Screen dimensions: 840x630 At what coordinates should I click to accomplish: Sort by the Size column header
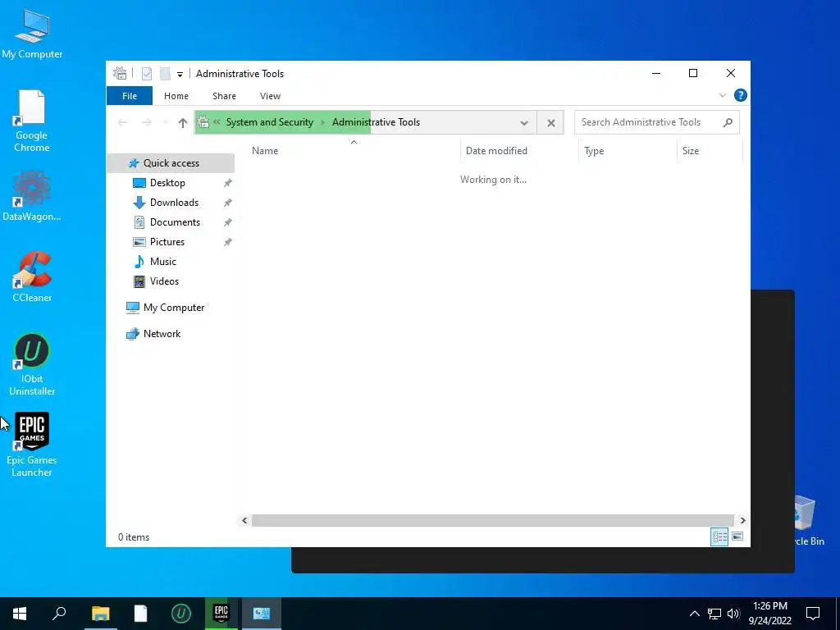click(710, 151)
